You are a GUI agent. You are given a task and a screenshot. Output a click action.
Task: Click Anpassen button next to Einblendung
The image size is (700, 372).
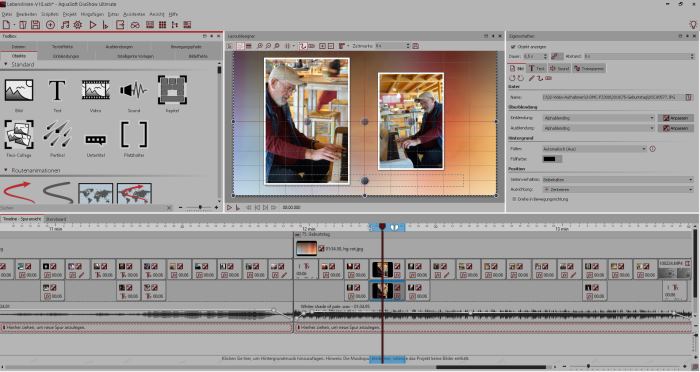click(675, 118)
